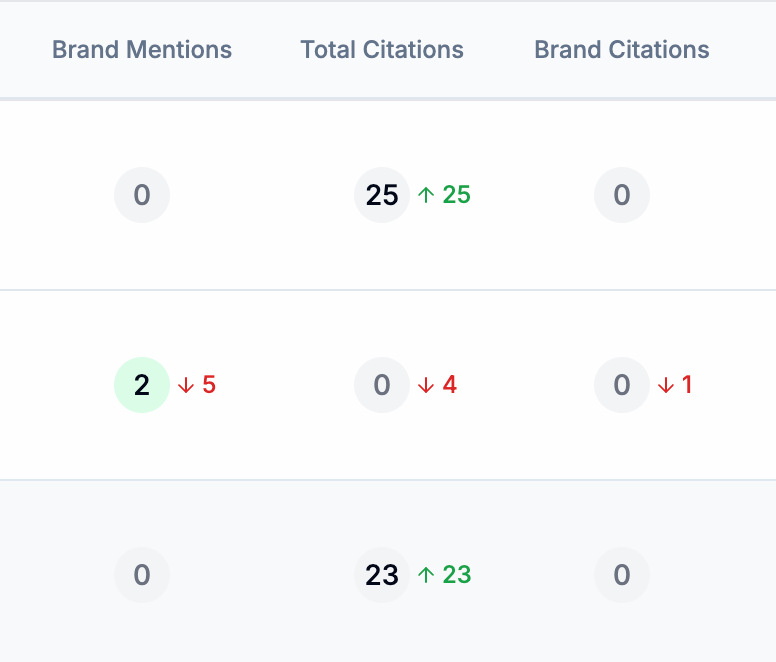Viewport: 776px width, 662px height.
Task: Open bottom row's Brand Mentions 0 badge
Action: tap(142, 575)
